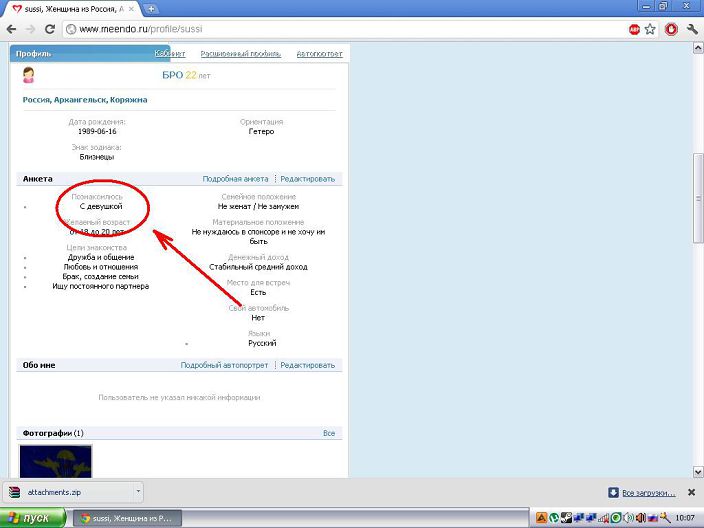This screenshot has width=704, height=528.
Task: Open the "Автопортрет" tab
Action: click(319, 53)
